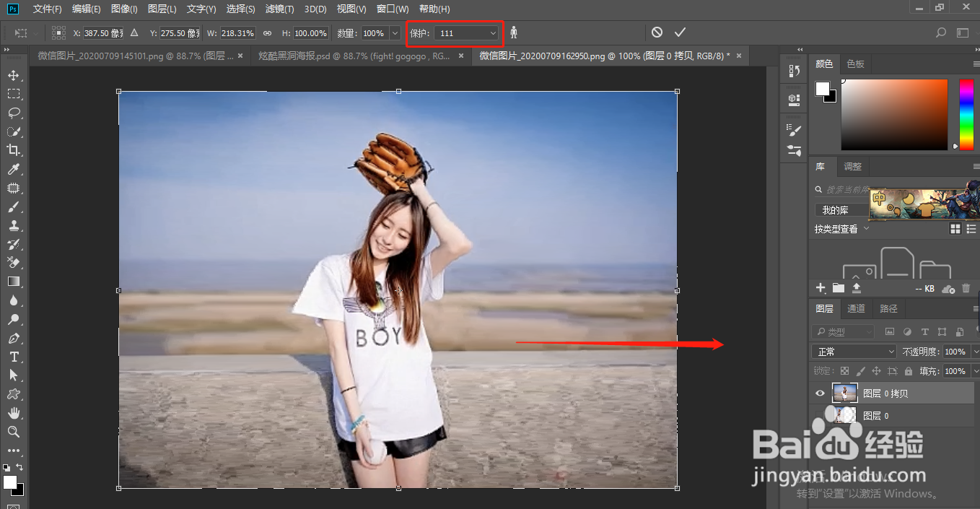Open the 图像(I) menu
Image resolution: width=980 pixels, height=509 pixels.
[124, 9]
